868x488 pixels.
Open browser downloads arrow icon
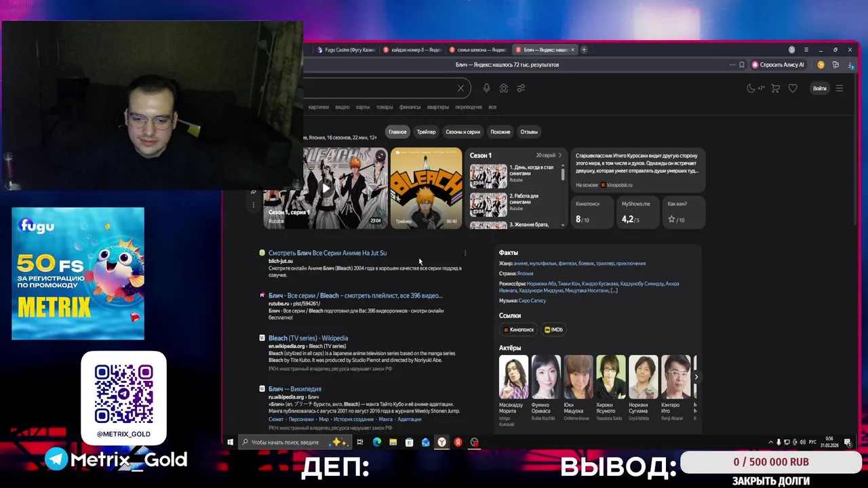pyautogui.click(x=850, y=65)
